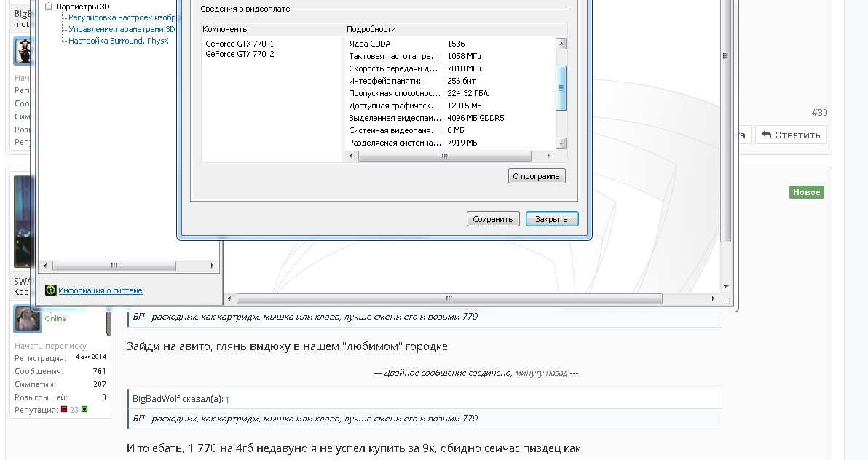
Task: Click the Симпатии count 207
Action: [99, 384]
